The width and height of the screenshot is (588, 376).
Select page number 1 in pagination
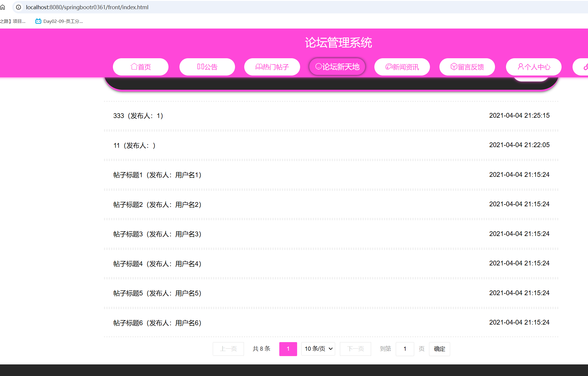pos(288,349)
